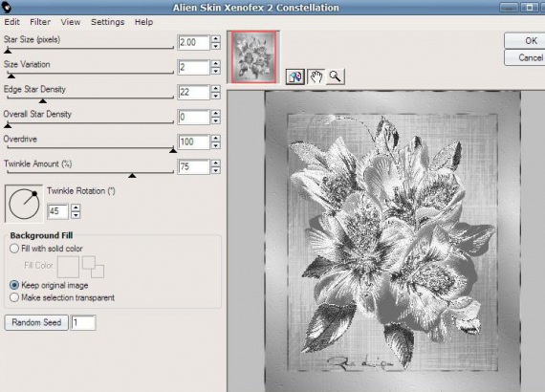The image size is (545, 392).
Task: Click the Edge Star Density value field
Action: (x=193, y=93)
